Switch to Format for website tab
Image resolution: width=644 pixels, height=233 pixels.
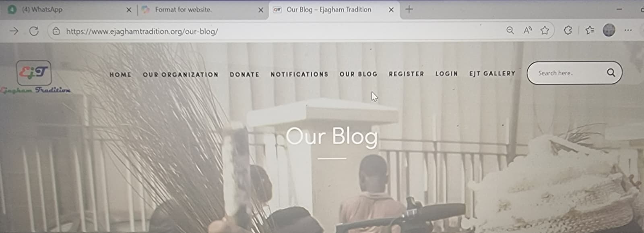pyautogui.click(x=183, y=9)
